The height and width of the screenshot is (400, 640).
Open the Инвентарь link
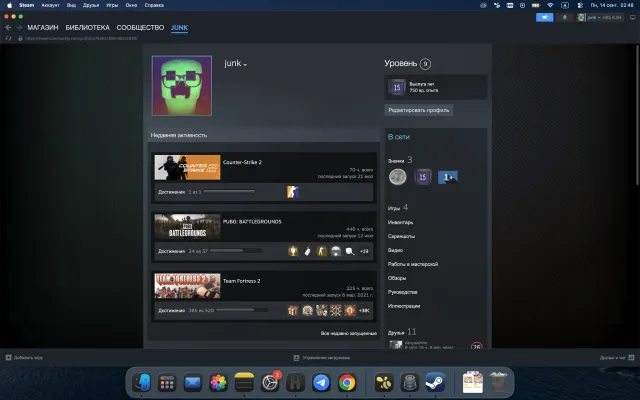point(400,222)
